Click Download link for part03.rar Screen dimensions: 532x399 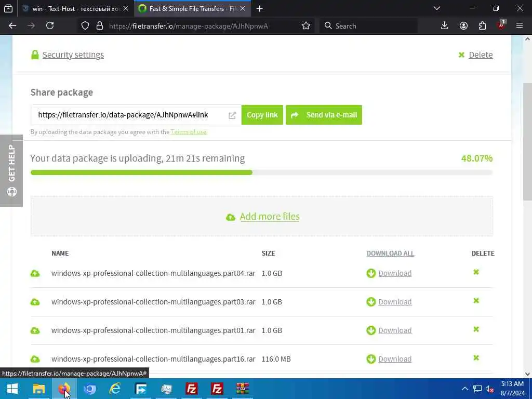(395, 302)
